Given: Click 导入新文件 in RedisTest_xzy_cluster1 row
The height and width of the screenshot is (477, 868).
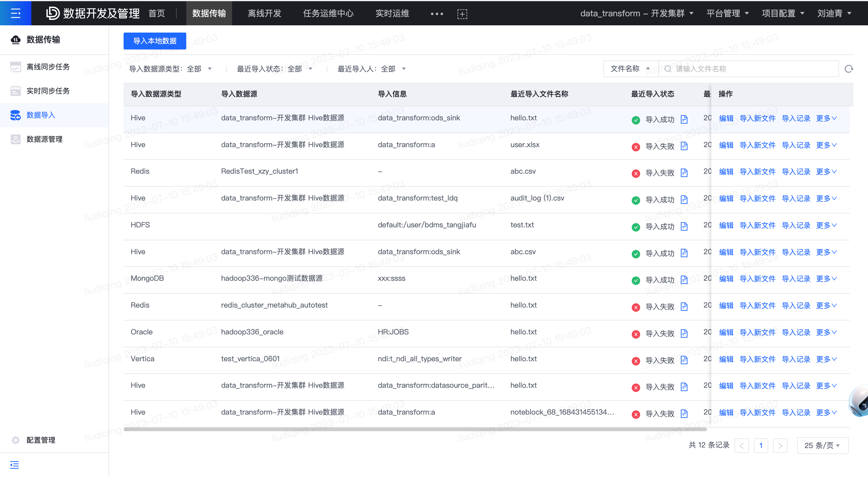Looking at the screenshot, I should (757, 172).
